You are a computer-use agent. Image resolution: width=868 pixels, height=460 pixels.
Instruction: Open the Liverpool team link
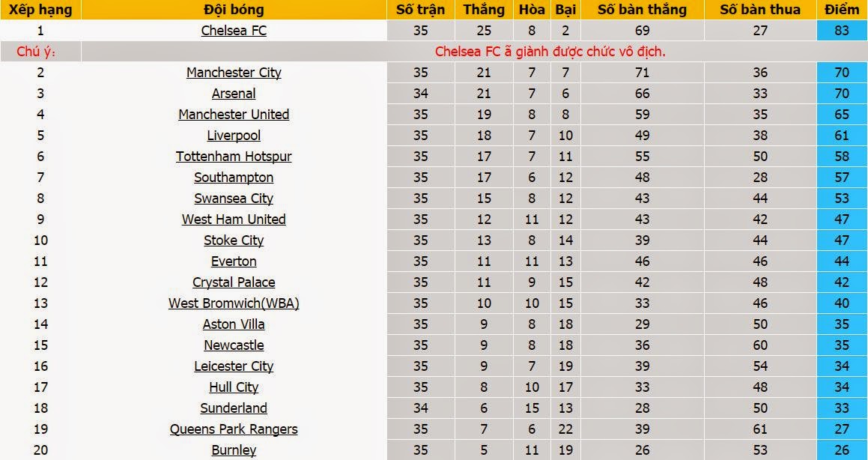coord(234,136)
